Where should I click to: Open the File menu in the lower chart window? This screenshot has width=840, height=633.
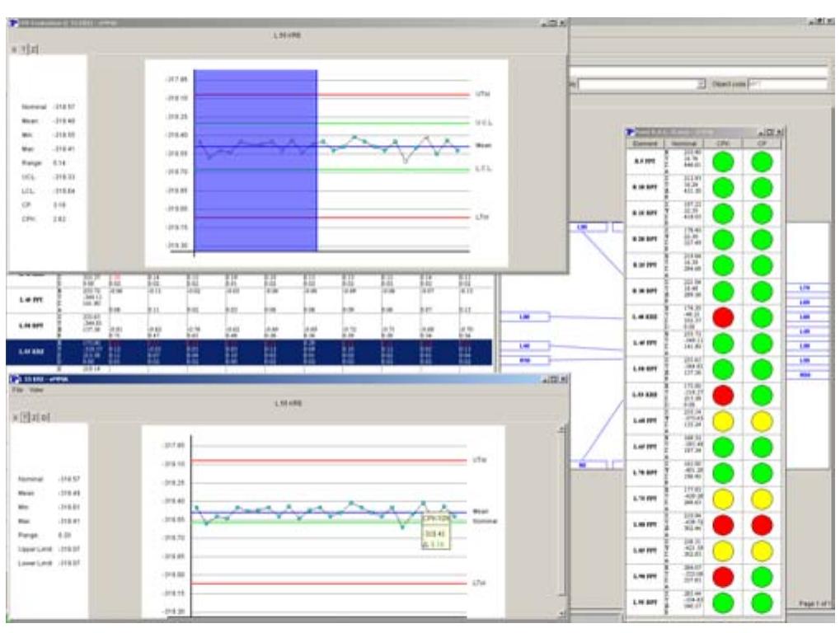point(17,391)
